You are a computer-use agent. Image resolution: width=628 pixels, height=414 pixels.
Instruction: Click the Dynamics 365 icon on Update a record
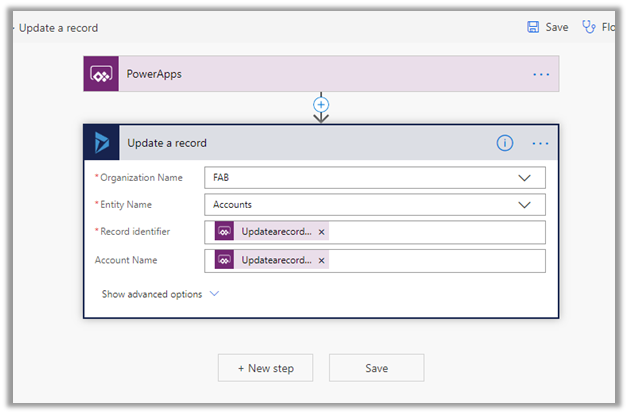(102, 143)
